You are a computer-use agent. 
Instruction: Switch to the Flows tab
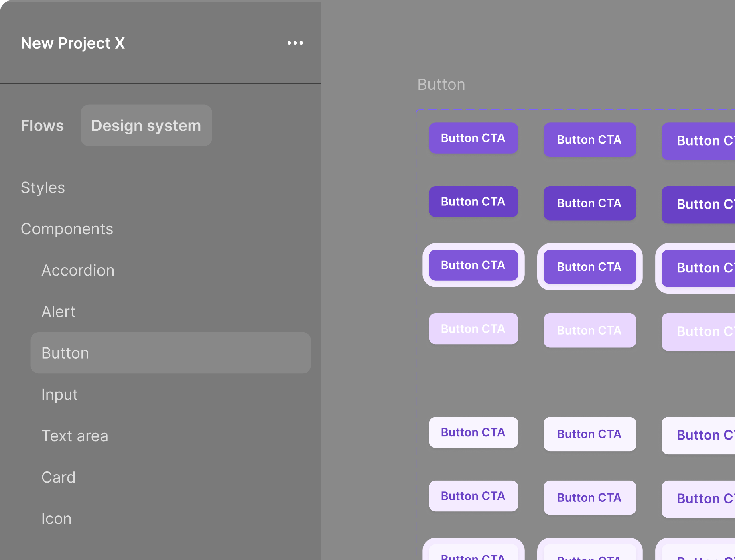[x=42, y=126]
